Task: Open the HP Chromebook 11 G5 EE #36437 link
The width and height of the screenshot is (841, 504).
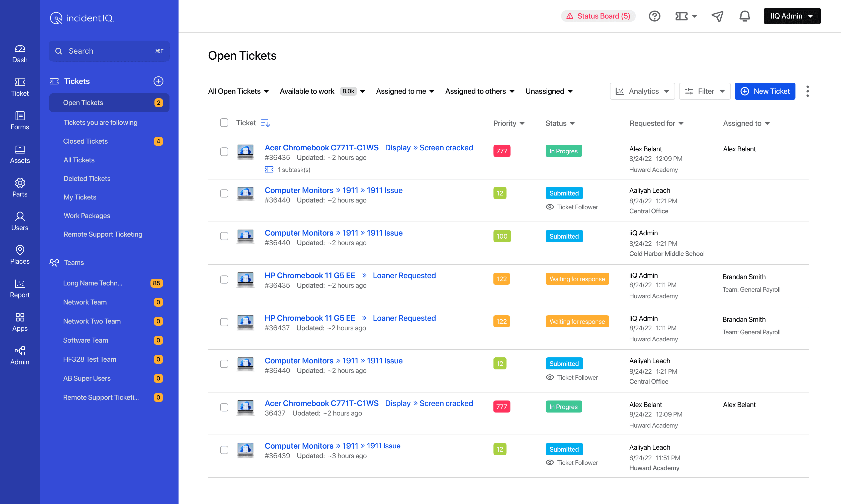Action: click(x=310, y=318)
